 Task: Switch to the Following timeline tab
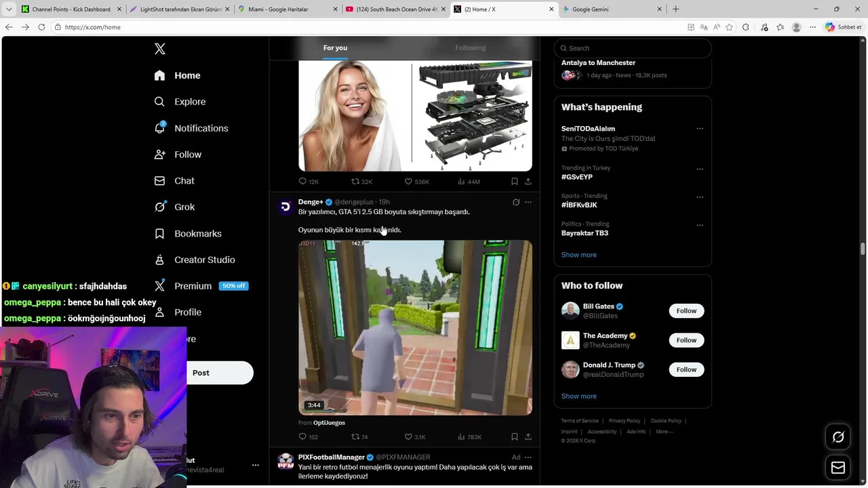click(470, 48)
